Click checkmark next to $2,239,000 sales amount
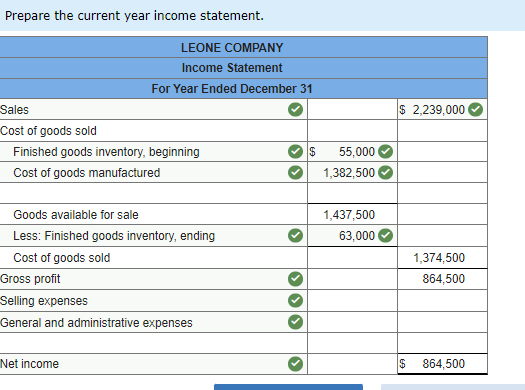This screenshot has width=525, height=390. pyautogui.click(x=475, y=109)
